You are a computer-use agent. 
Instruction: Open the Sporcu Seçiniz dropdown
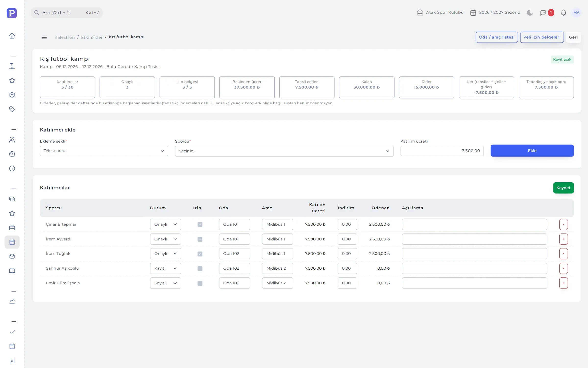(284, 151)
